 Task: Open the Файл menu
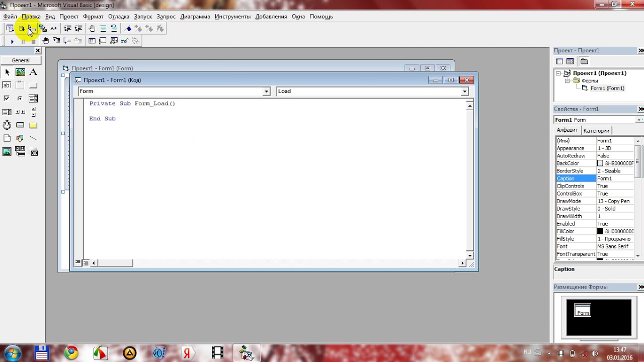pos(10,17)
